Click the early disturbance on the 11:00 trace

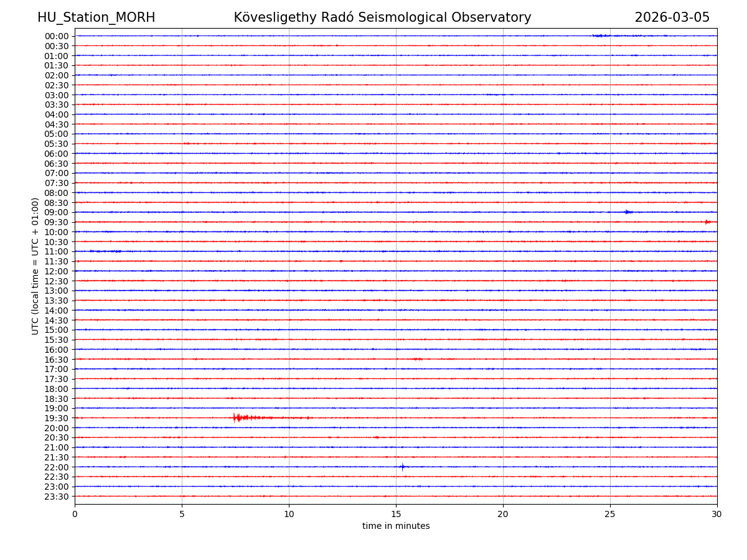pos(105,251)
